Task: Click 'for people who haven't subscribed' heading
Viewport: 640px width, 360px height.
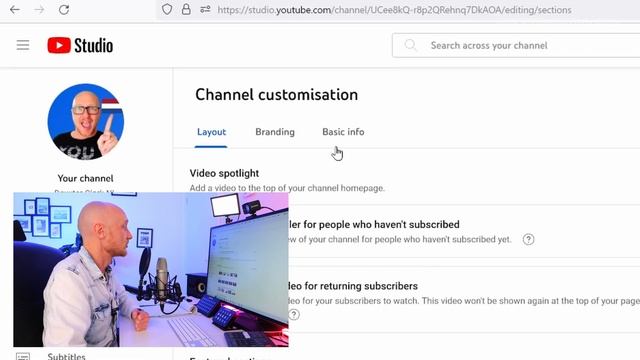Action: [381, 224]
